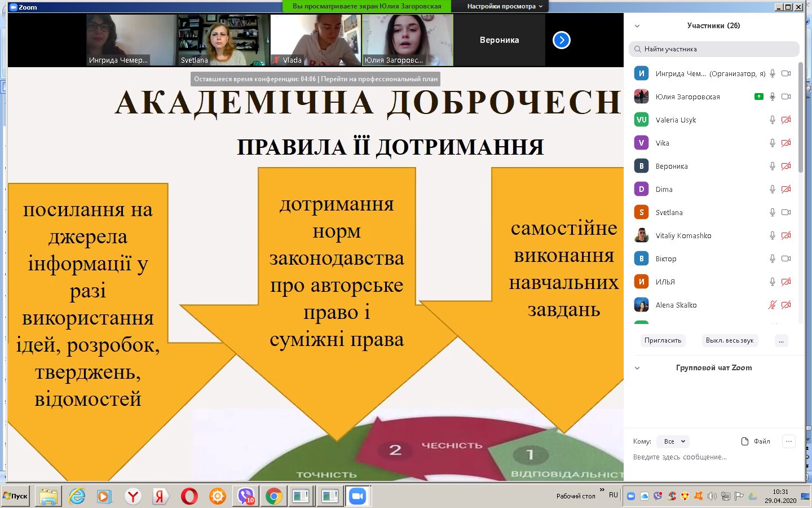Click Выкл. весь звук mute-all button
812x508 pixels.
[730, 340]
